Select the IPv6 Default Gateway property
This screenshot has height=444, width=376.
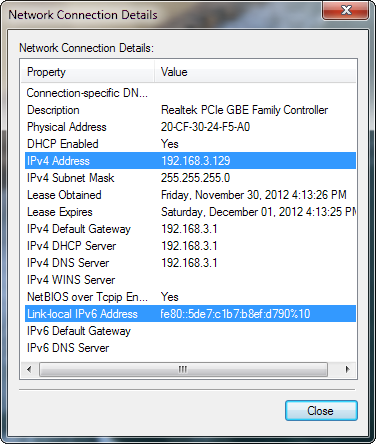[x=79, y=331]
